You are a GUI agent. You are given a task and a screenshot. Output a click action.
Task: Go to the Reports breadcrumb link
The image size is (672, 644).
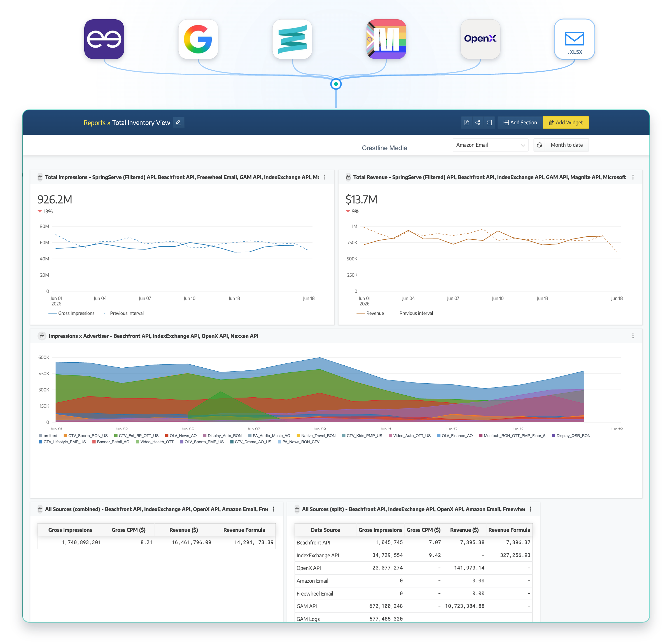(x=95, y=123)
